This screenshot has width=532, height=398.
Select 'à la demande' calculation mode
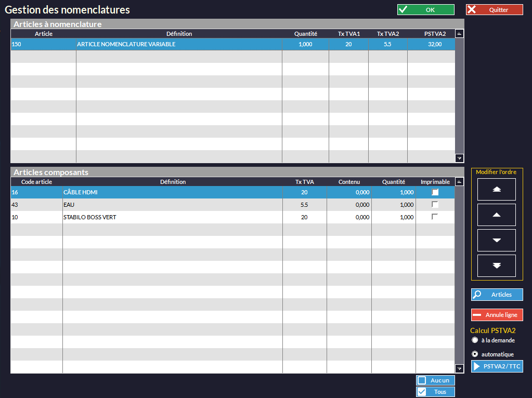pos(475,340)
